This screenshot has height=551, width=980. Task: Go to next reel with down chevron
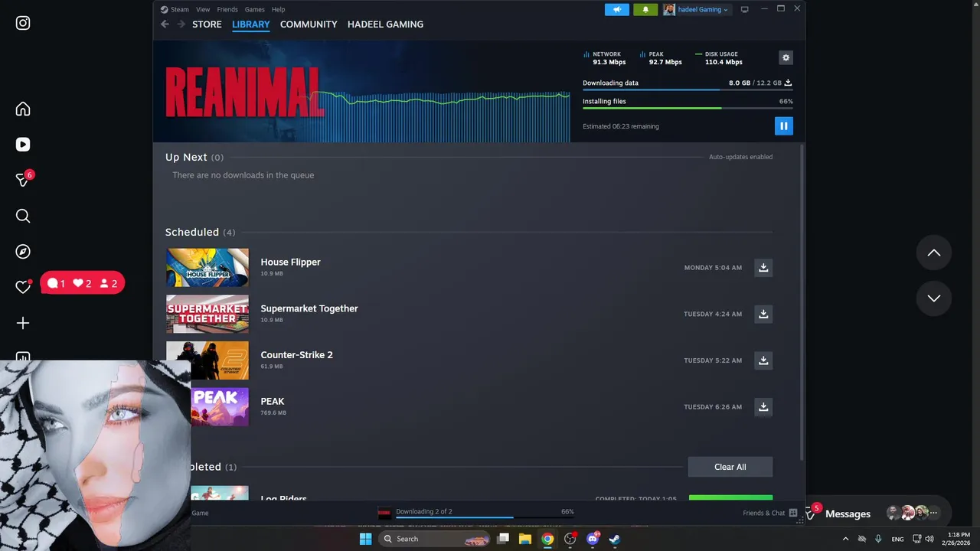tap(934, 298)
